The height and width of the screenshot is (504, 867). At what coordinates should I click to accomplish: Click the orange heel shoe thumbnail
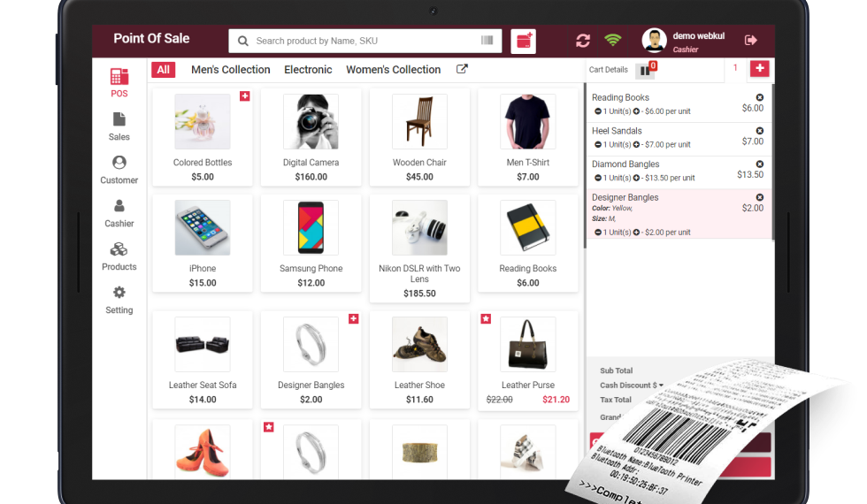coord(203,452)
